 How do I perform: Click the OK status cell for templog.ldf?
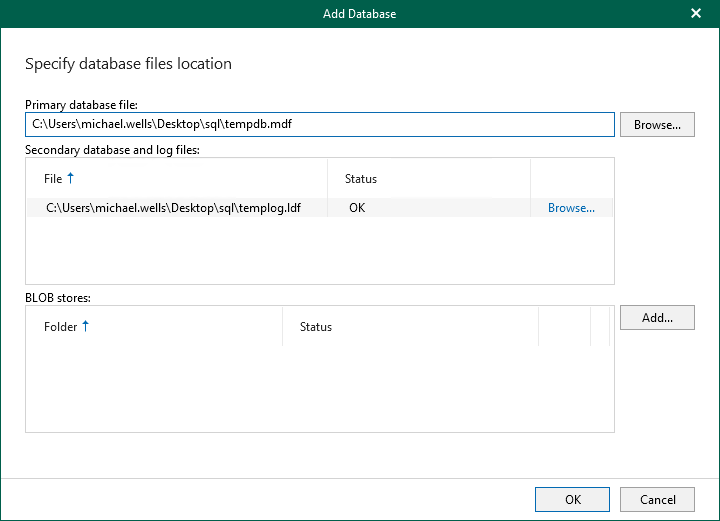(x=357, y=208)
